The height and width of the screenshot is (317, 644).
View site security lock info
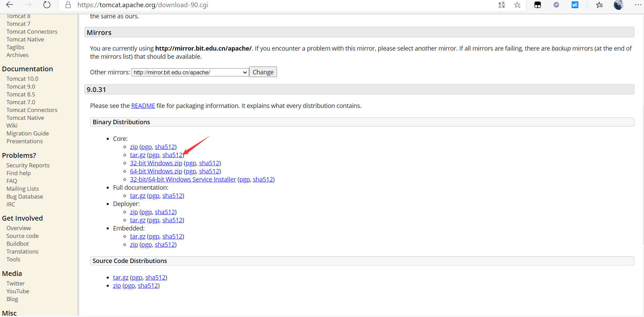click(68, 5)
